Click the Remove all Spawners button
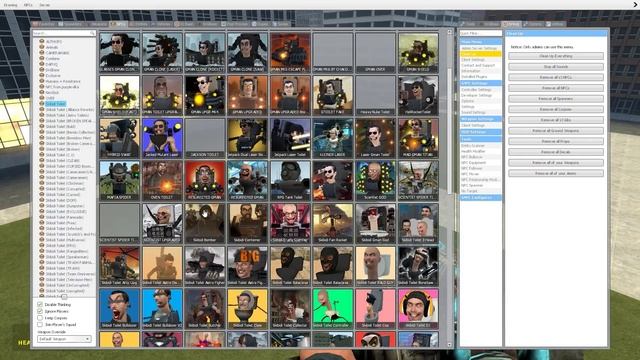 (x=556, y=99)
